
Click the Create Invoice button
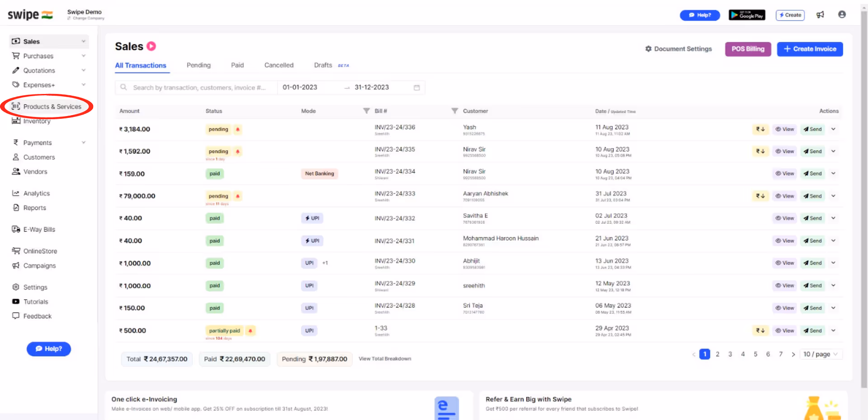click(810, 49)
